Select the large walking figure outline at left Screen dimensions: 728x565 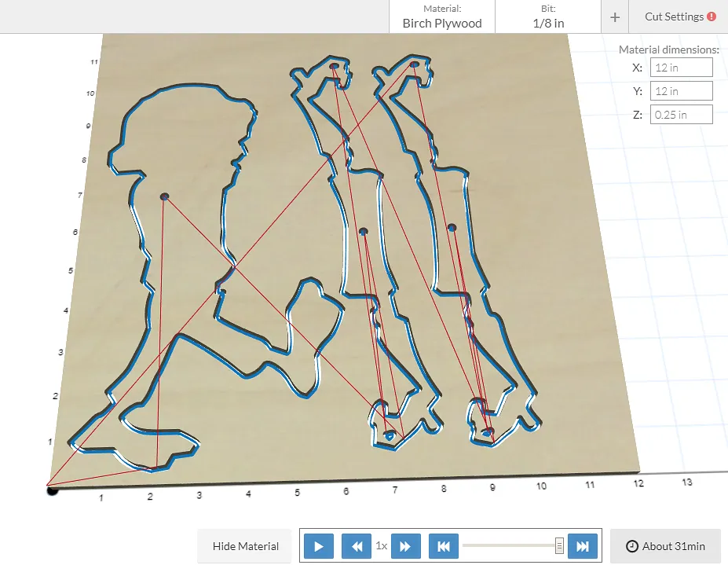coord(109,165)
